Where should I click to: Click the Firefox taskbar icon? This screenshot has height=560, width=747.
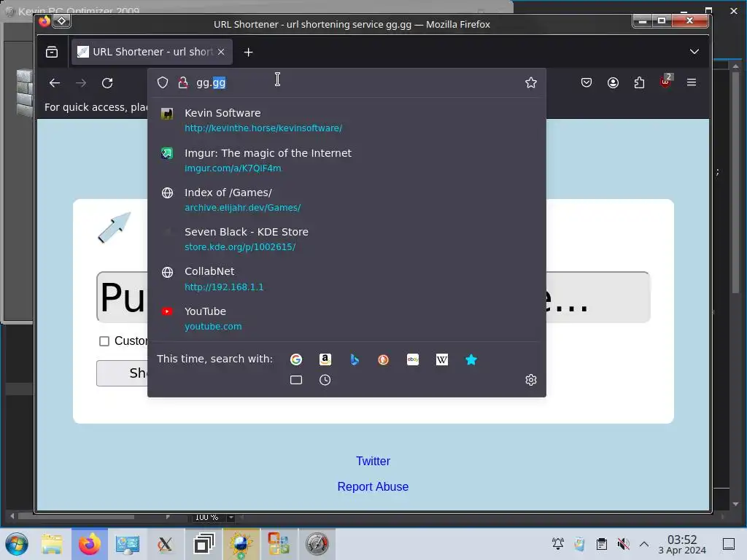(89, 544)
